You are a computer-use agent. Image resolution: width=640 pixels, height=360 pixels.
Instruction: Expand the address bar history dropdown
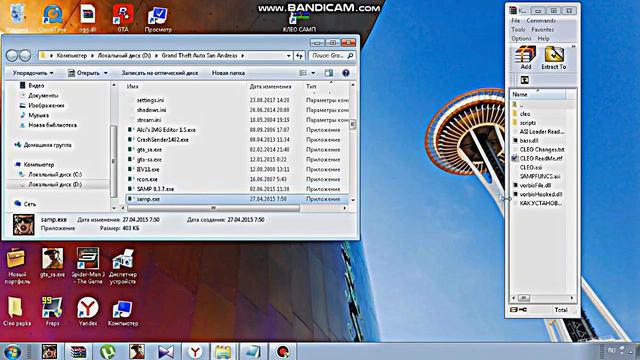point(289,56)
